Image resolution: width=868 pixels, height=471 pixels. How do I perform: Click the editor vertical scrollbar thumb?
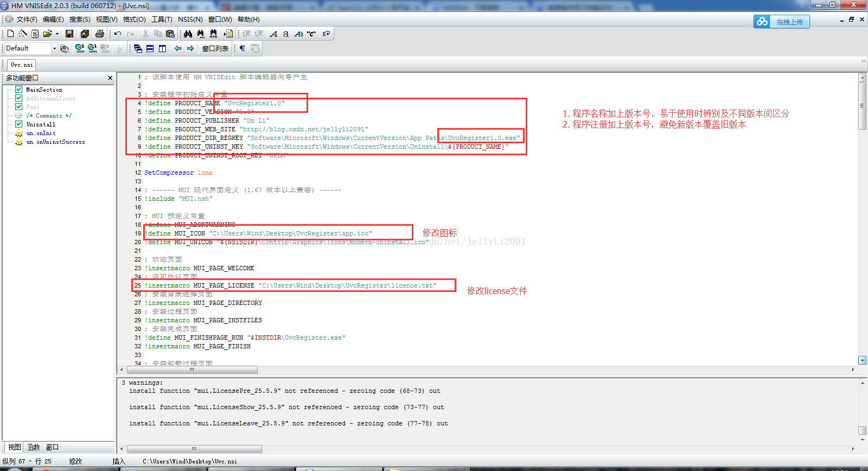(x=863, y=106)
